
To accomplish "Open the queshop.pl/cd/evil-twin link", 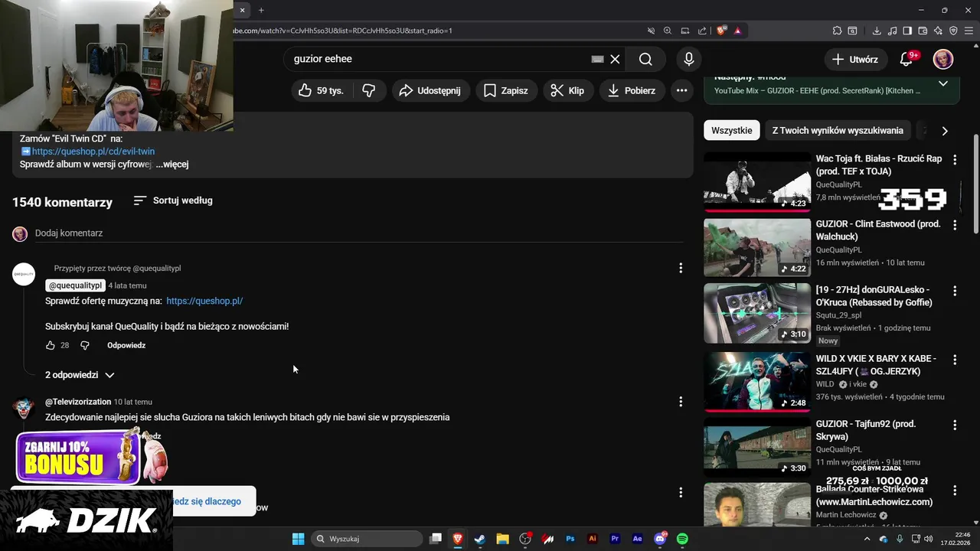I will [x=93, y=152].
